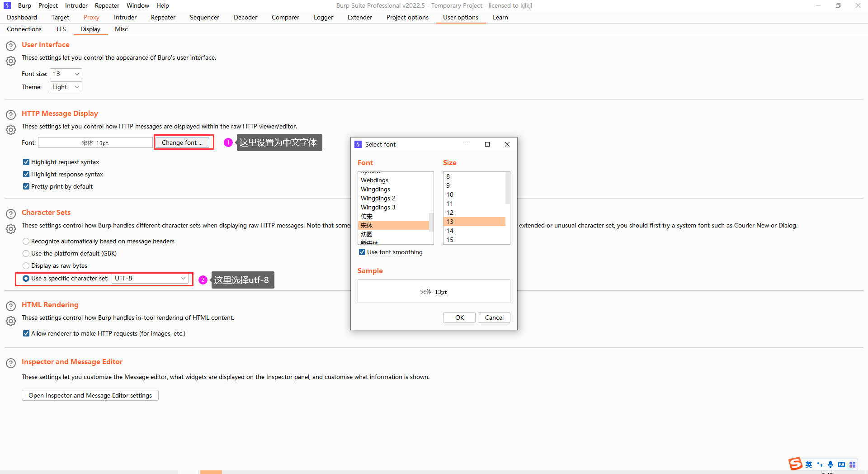
Task: Open the gear options for User Interface
Action: pyautogui.click(x=11, y=61)
